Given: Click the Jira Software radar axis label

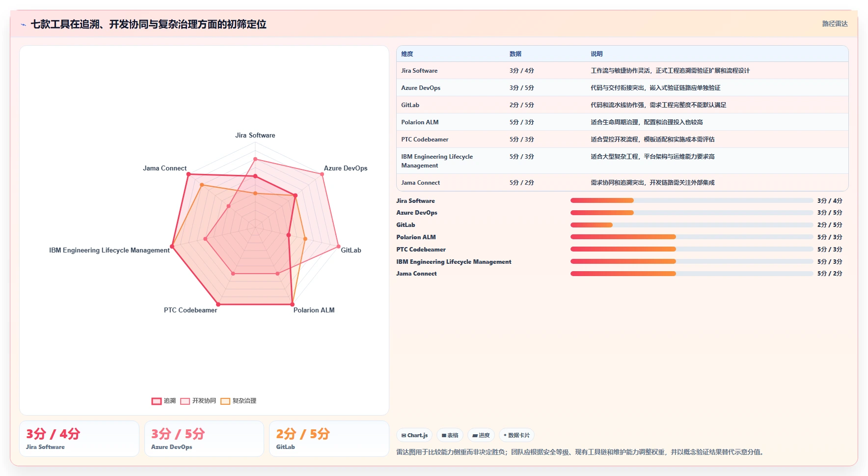Looking at the screenshot, I should pos(255,135).
